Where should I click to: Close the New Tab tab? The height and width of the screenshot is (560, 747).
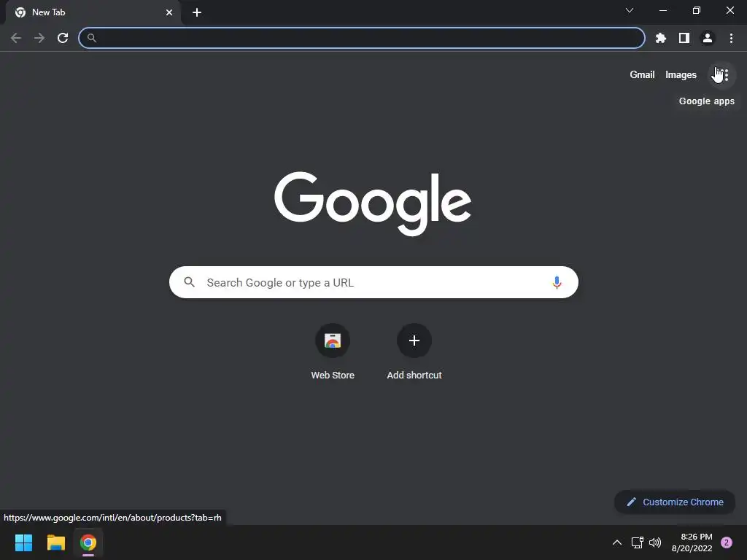click(x=169, y=12)
